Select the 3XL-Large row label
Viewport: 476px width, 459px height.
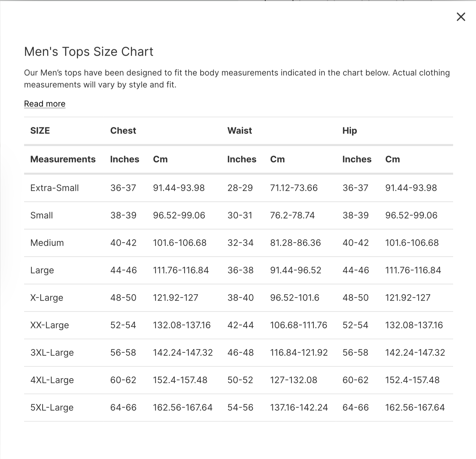click(x=52, y=353)
